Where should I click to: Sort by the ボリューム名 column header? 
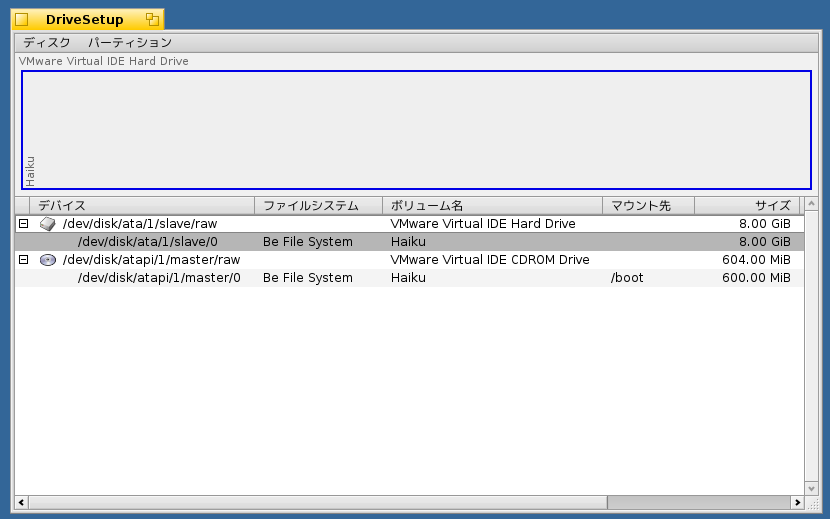[x=493, y=205]
